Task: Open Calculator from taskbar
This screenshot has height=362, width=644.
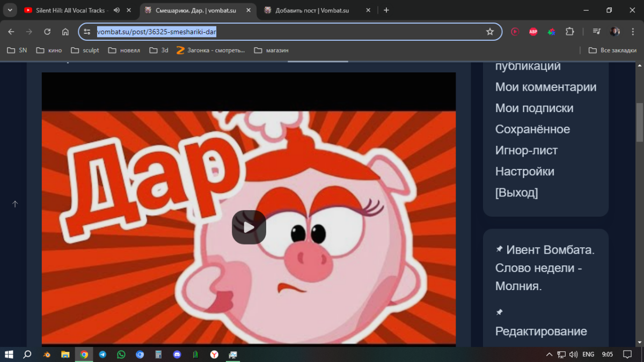Action: click(x=158, y=354)
